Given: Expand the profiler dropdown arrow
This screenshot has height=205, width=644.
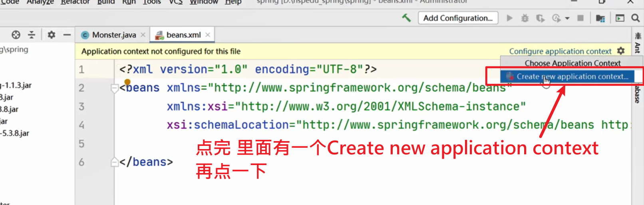Looking at the screenshot, I should coord(567,18).
